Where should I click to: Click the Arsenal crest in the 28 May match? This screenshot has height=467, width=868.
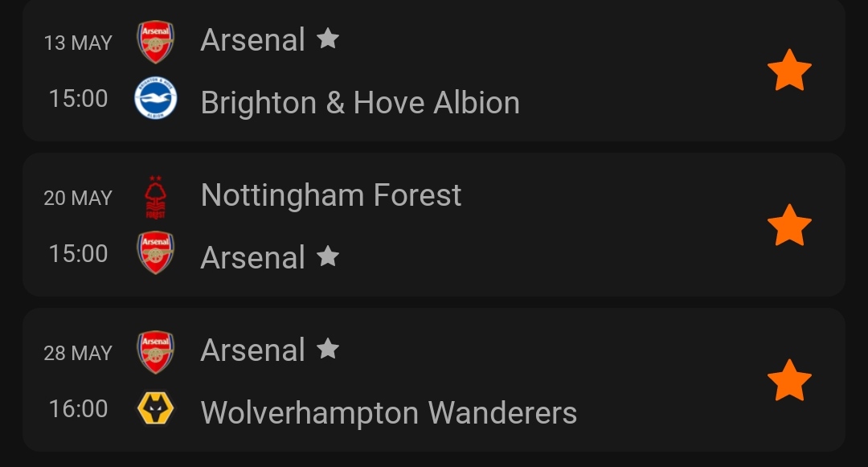156,352
